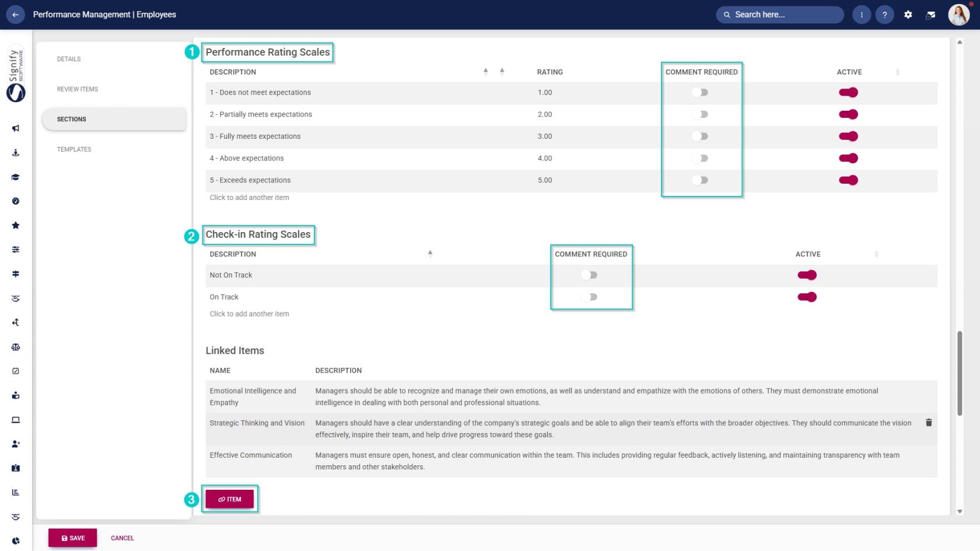Delete the Strategic Thinking and Vision linked item
980x551 pixels.
click(929, 423)
